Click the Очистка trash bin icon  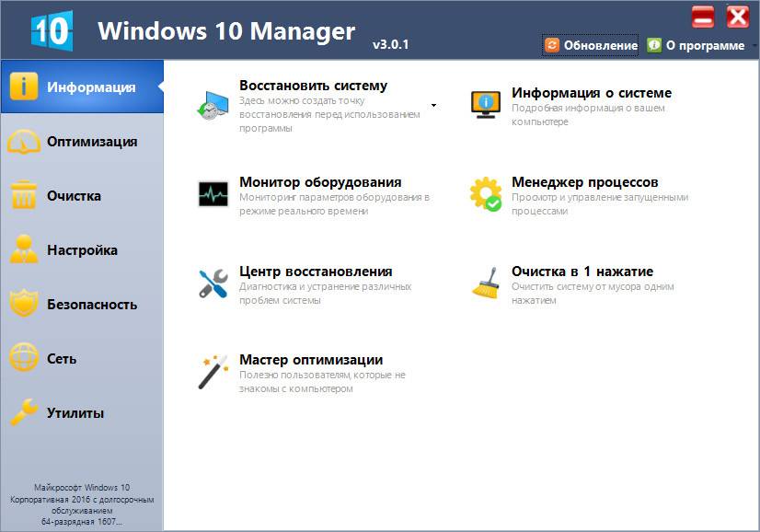23,195
